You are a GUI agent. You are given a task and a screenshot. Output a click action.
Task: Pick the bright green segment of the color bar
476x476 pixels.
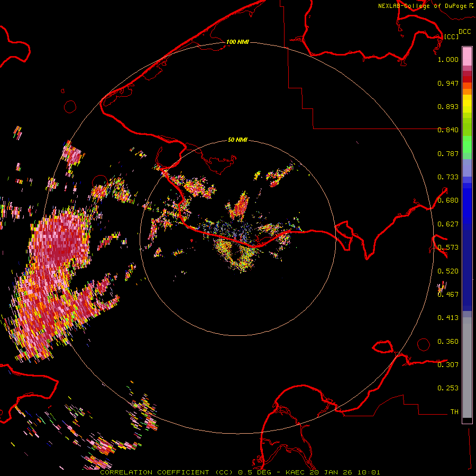coord(467,144)
